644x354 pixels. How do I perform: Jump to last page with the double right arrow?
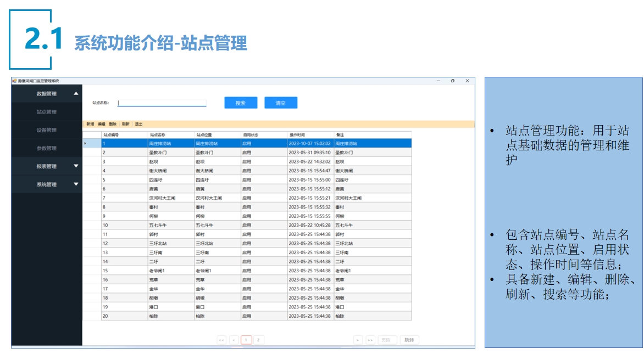point(370,340)
